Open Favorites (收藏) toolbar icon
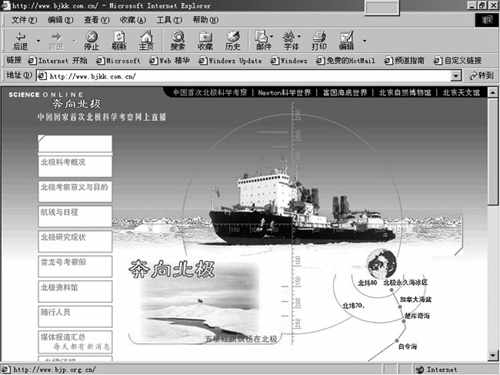 coord(205,41)
